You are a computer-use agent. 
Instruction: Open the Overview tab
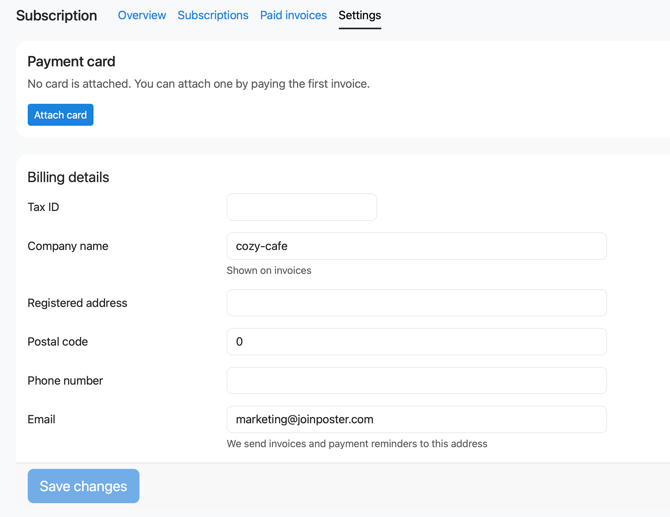click(x=141, y=15)
